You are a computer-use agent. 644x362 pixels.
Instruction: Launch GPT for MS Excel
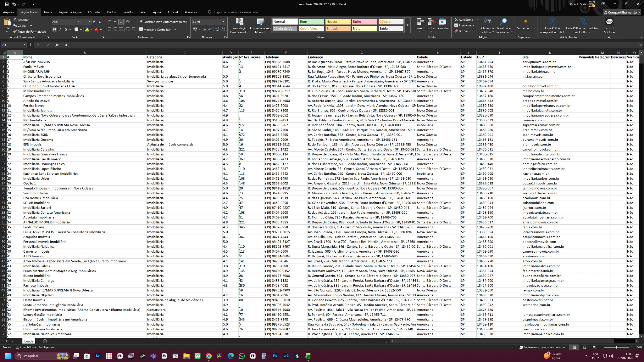pos(609,26)
